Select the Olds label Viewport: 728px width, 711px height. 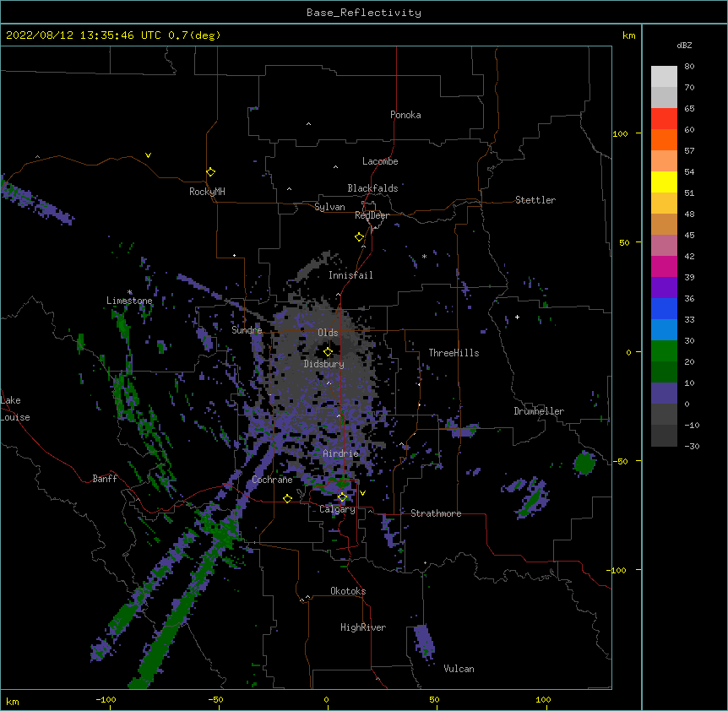point(328,333)
